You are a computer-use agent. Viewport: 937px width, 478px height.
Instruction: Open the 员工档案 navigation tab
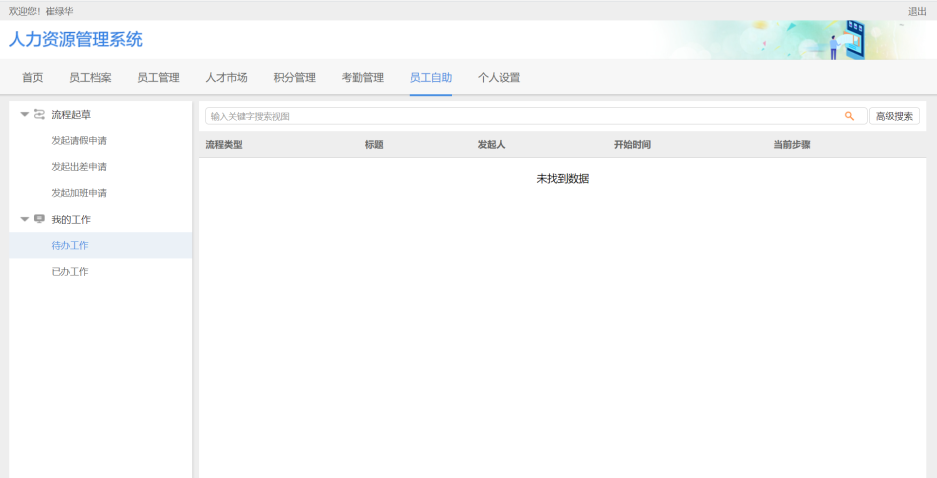click(x=90, y=78)
